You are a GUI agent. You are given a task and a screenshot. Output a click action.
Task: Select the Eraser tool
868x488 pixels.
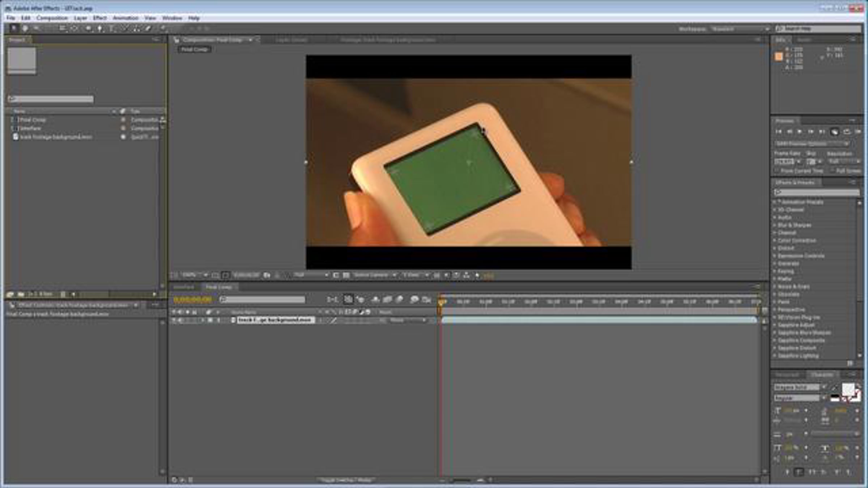[x=148, y=28]
